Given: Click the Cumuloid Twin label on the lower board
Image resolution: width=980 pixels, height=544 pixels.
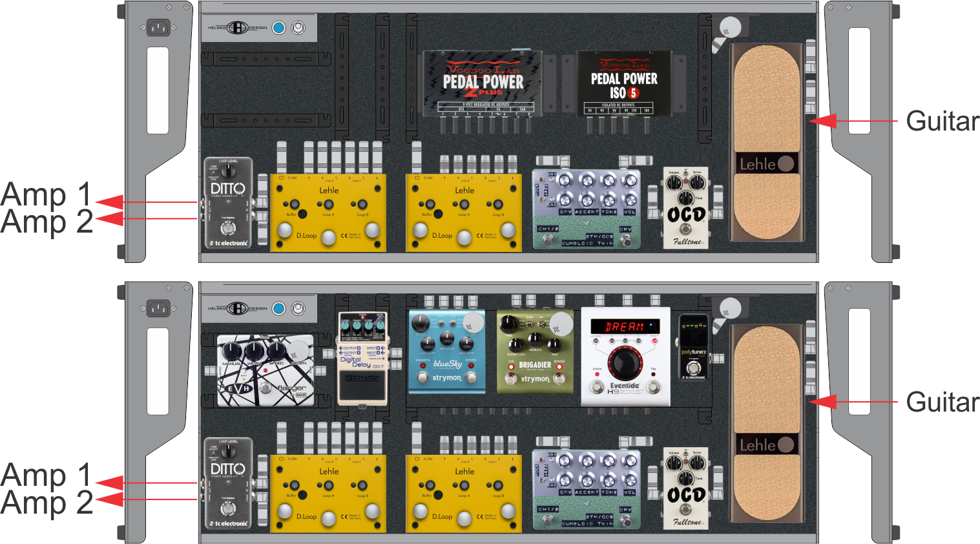Looking at the screenshot, I should pyautogui.click(x=587, y=524).
